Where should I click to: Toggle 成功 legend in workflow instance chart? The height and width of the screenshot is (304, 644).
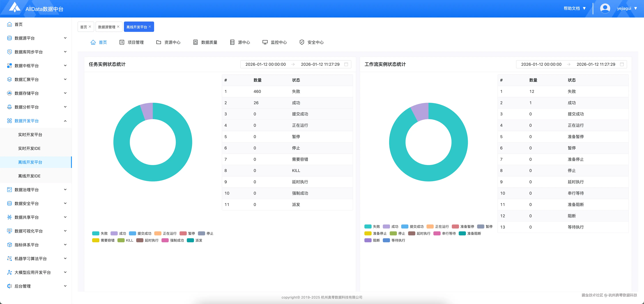[390, 227]
